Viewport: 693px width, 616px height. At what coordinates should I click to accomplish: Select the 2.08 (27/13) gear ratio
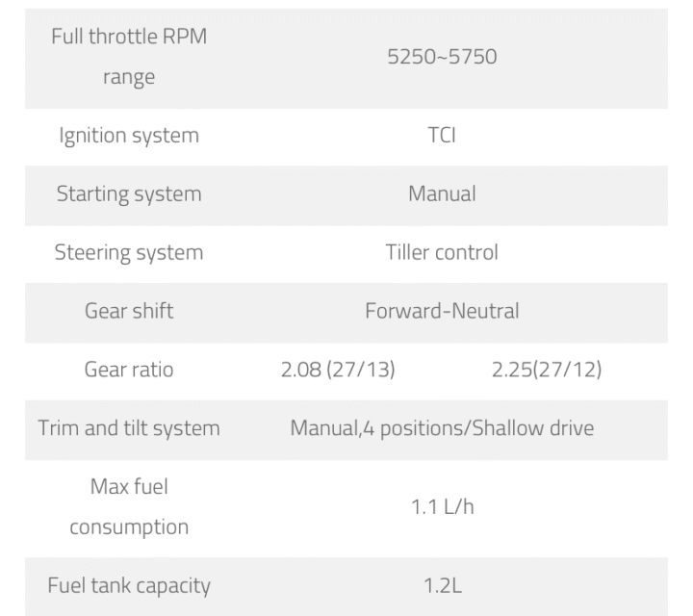coord(338,370)
